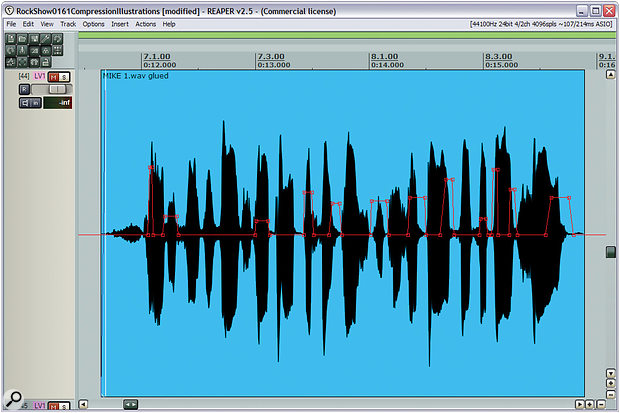Mute track 44 with the M button
620x413 pixels.
[x=54, y=77]
